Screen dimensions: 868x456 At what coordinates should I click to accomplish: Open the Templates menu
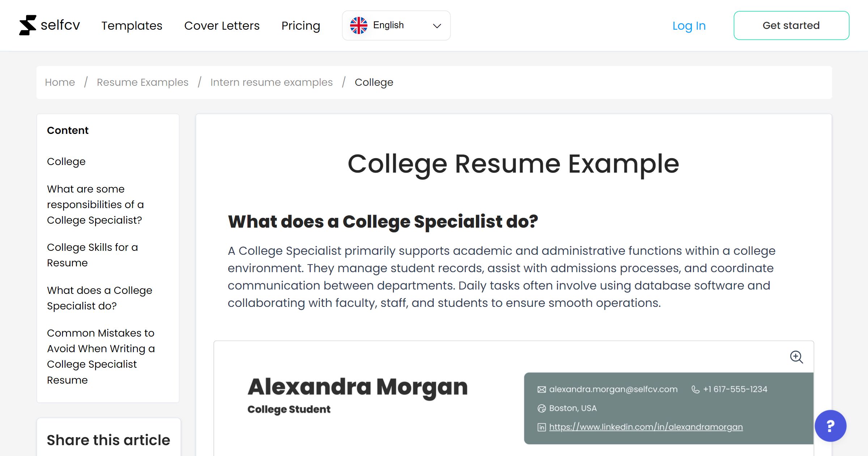pos(132,25)
